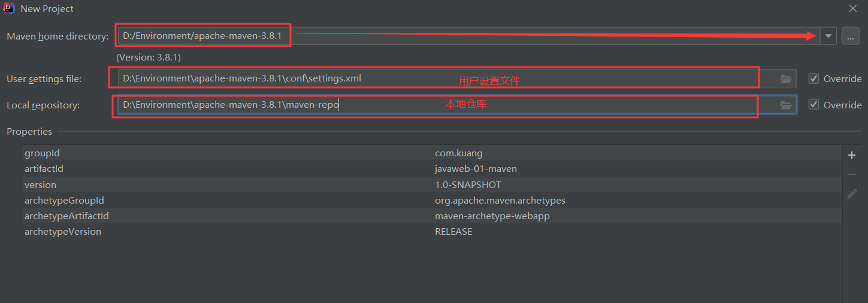Click the User settings file path field
This screenshot has width=868, height=303.
coord(457,78)
